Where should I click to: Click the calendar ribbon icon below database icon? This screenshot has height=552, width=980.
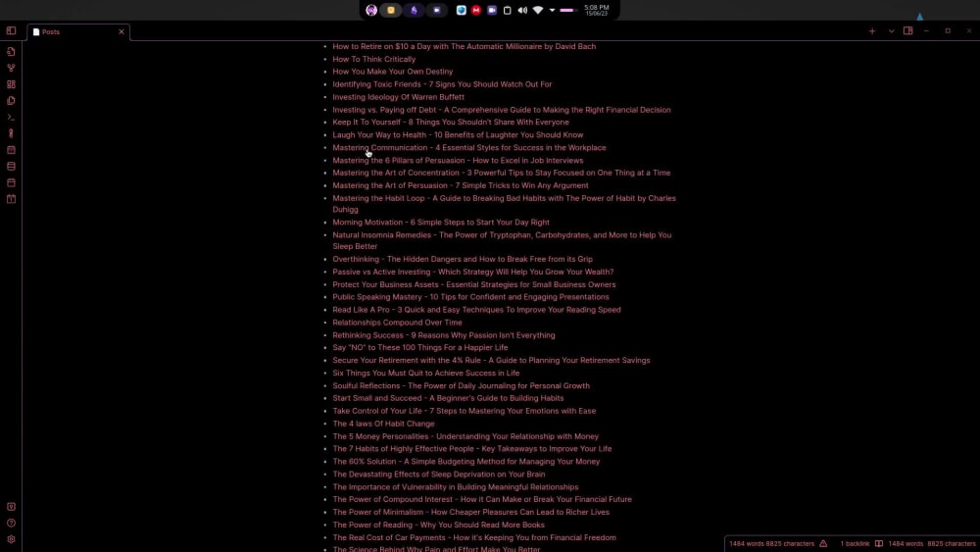pyautogui.click(x=11, y=182)
